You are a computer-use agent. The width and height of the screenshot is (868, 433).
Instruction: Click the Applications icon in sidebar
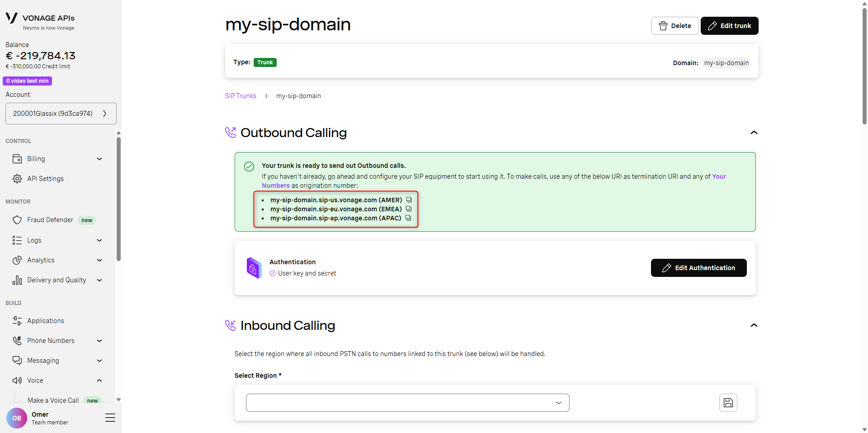coord(17,321)
